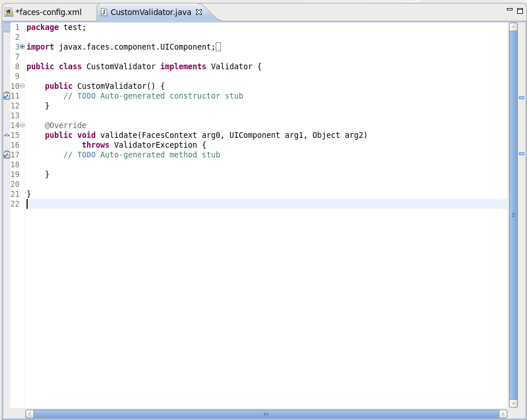Click the vertical scrollbar up arrow

[513, 27]
